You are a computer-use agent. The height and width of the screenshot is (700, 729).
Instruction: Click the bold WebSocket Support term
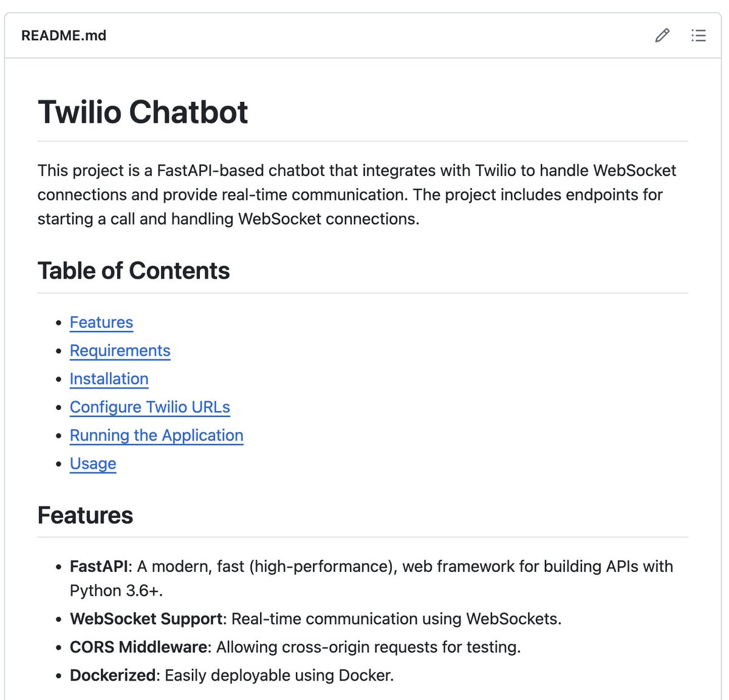coord(146,619)
